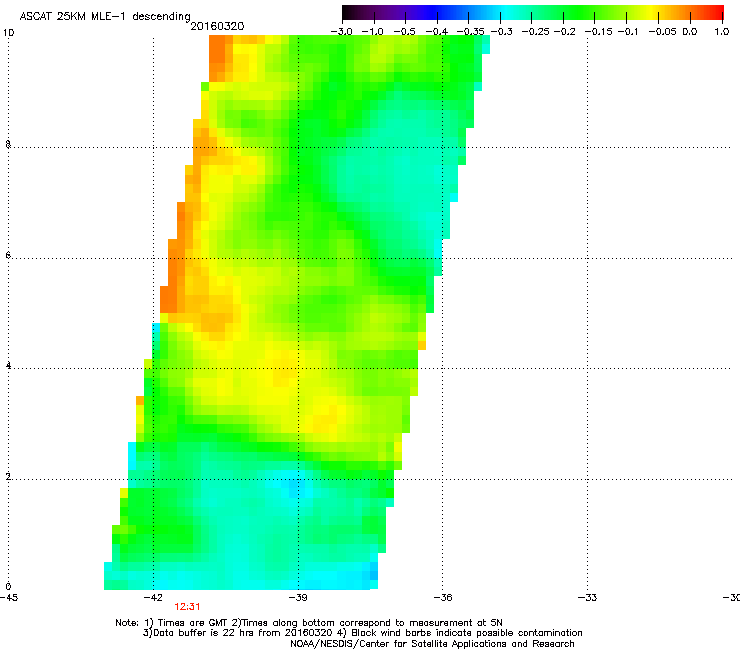
Task: Click the colorbar label -3.0
Action: click(x=341, y=32)
